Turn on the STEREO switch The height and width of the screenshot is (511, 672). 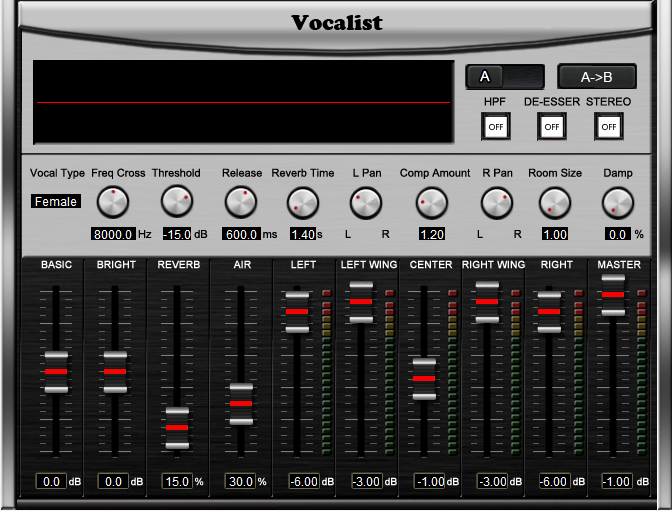[608, 126]
